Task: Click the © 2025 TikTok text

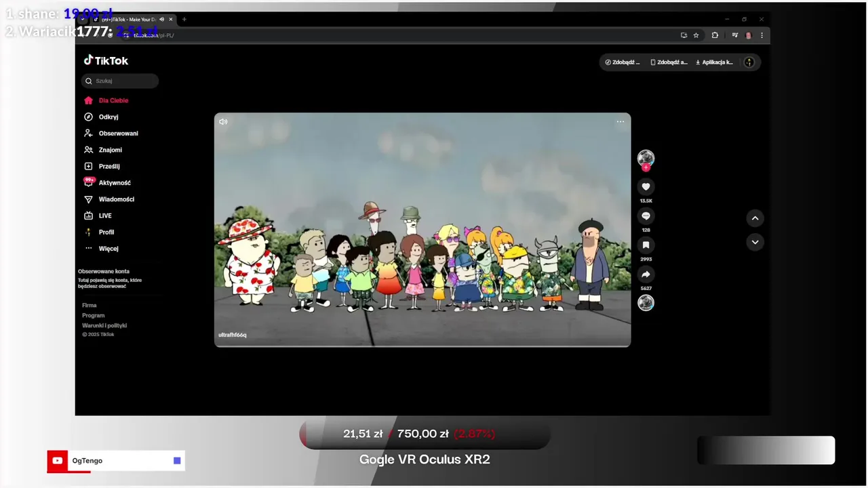Action: coord(98,335)
